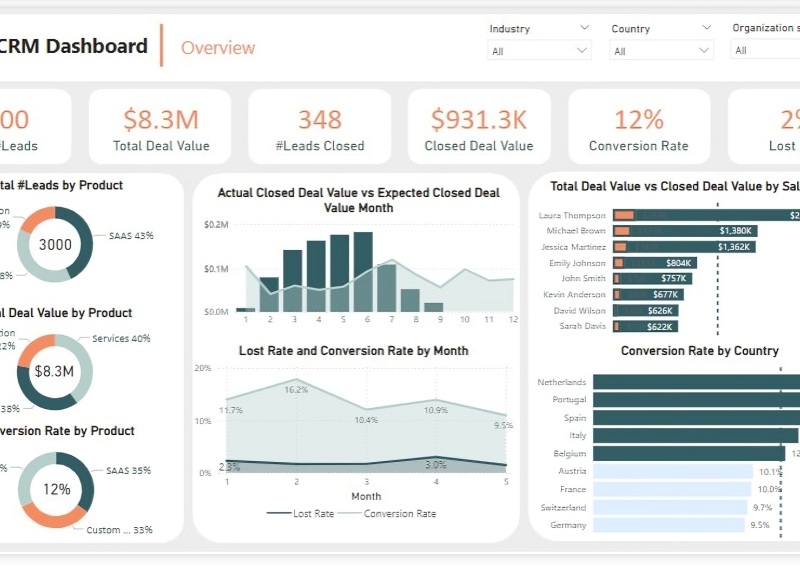
Task: Click the CRM Dashboard title
Action: [x=74, y=46]
